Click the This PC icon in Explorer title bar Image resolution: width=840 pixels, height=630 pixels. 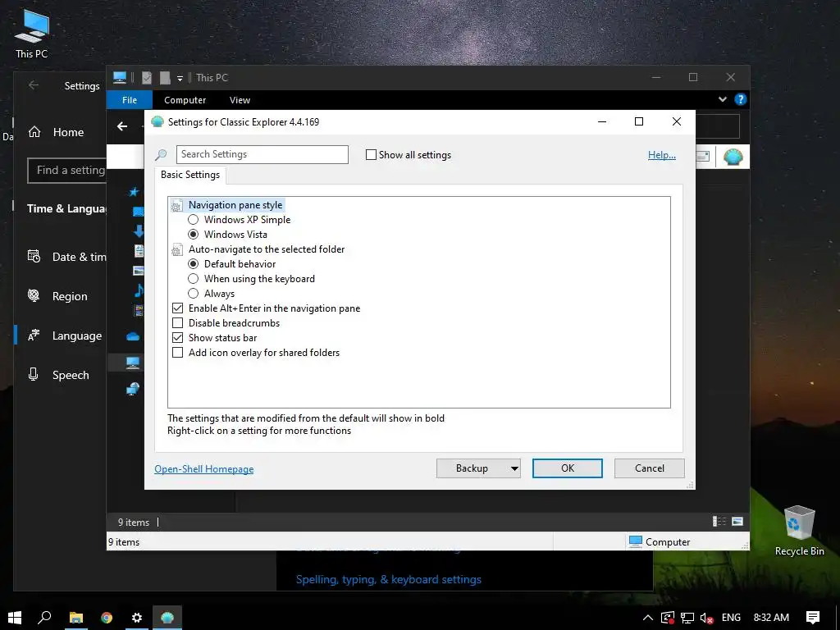pos(120,78)
